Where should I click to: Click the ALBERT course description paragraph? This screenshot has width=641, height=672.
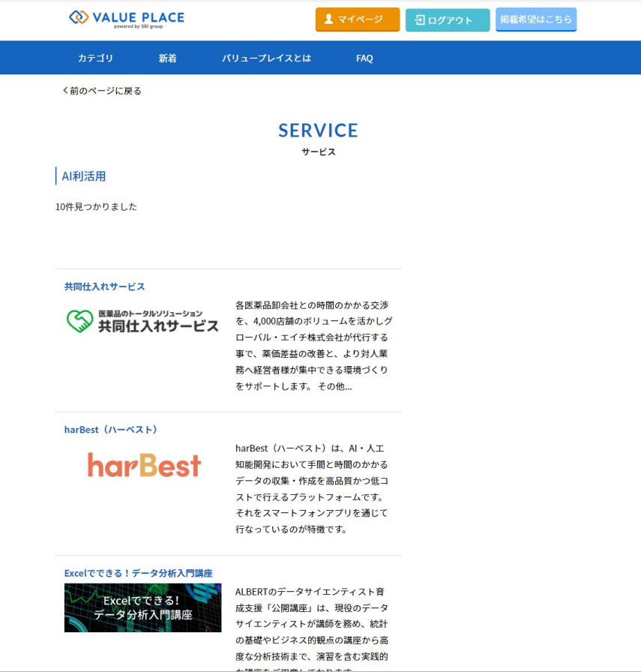(x=313, y=628)
